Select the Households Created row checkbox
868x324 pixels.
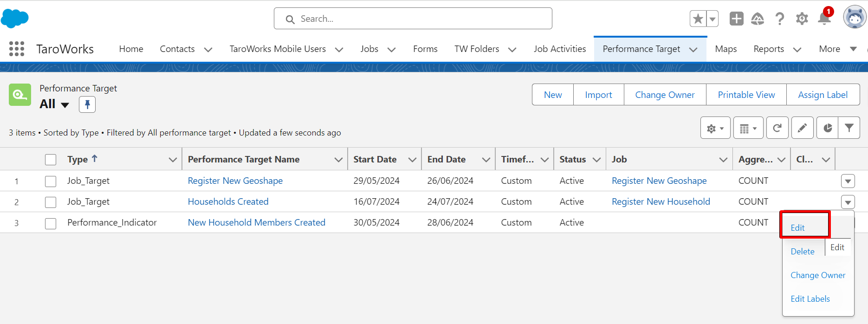coord(51,202)
